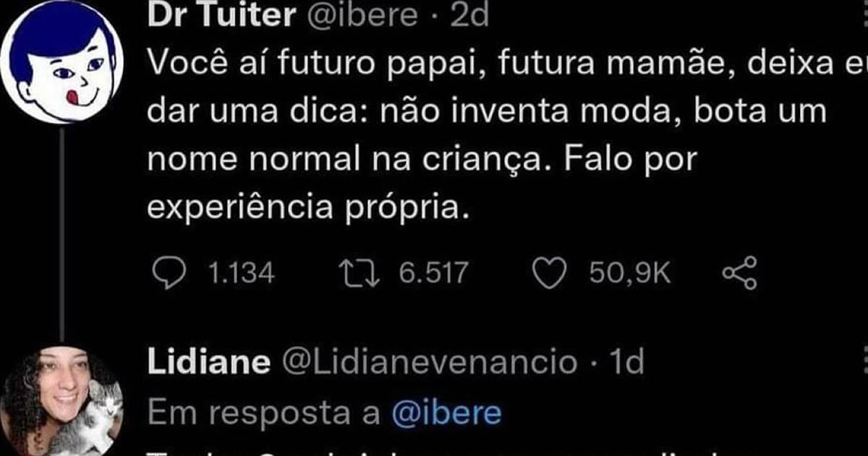
Task: Open the @Lidianevenancio handle
Action: (430, 363)
